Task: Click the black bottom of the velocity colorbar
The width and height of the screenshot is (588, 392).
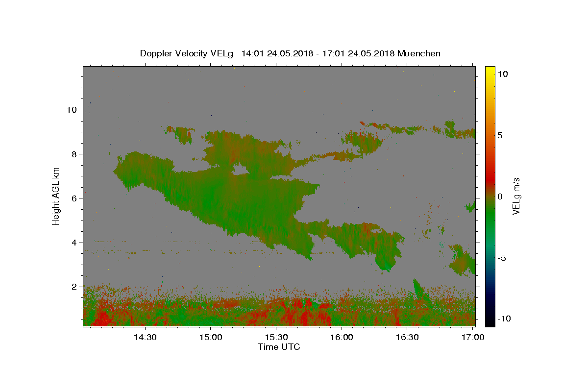Action: coord(490,321)
